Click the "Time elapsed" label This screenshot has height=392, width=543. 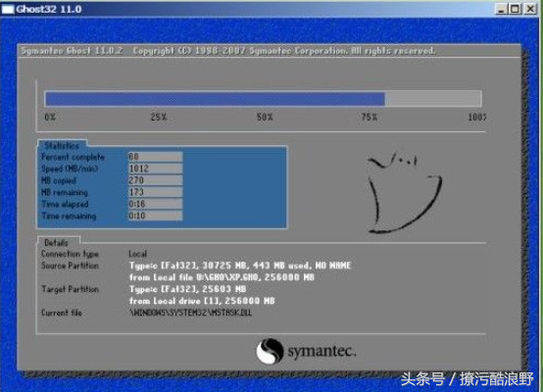coord(65,204)
